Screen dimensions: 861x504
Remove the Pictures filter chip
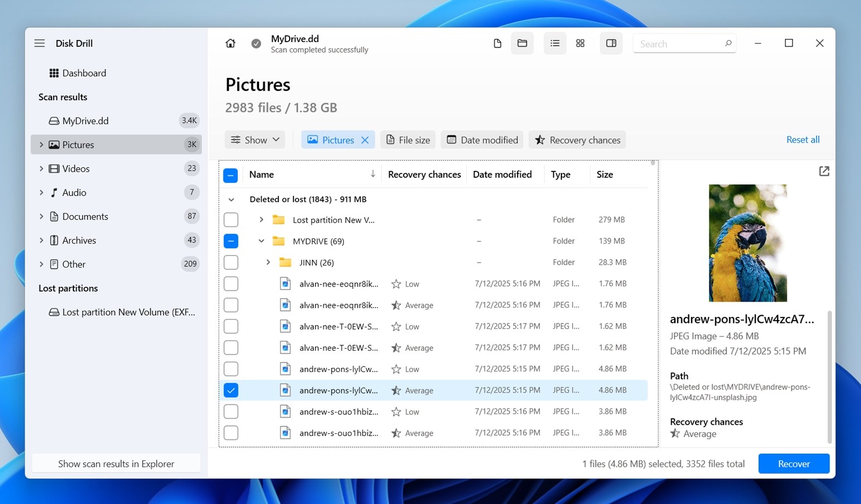pos(365,140)
